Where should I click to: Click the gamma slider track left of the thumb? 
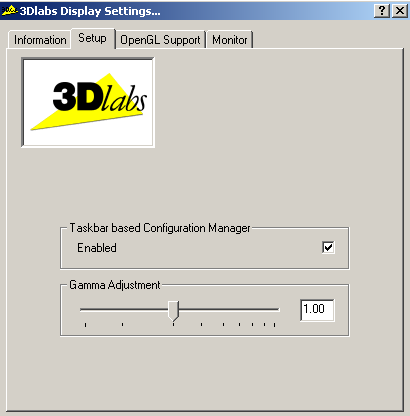pos(124,310)
